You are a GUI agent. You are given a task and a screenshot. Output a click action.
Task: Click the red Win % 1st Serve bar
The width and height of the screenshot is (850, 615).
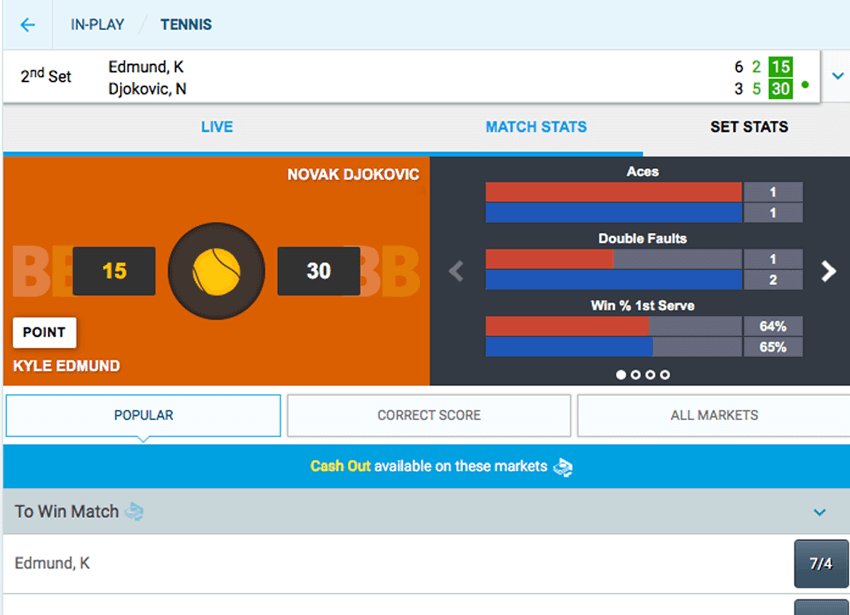(567, 326)
